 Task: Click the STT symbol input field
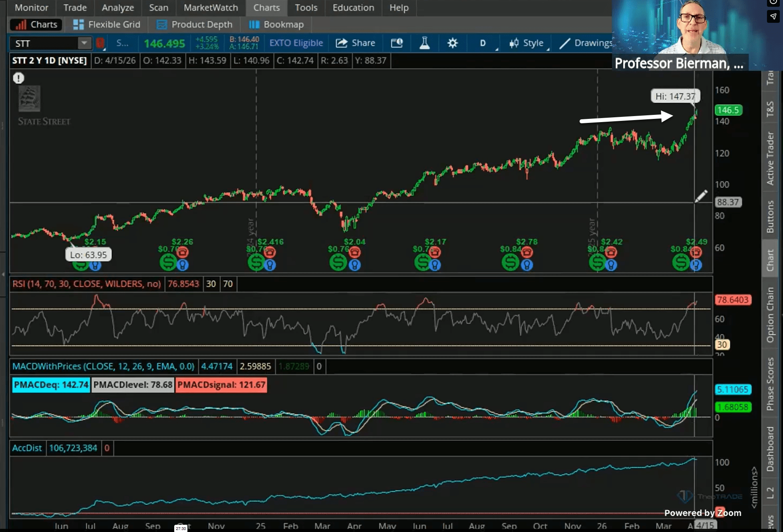pos(44,43)
